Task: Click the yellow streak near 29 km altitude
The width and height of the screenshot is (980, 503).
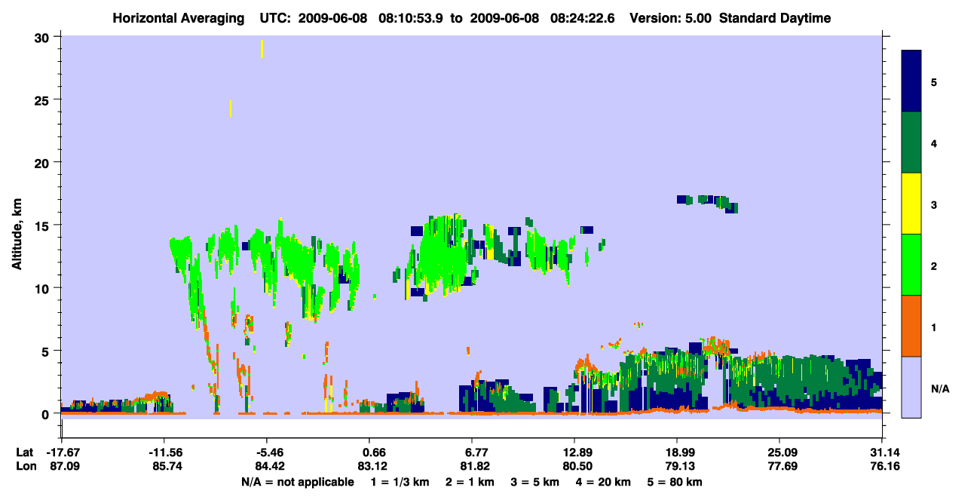Action: [x=262, y=49]
